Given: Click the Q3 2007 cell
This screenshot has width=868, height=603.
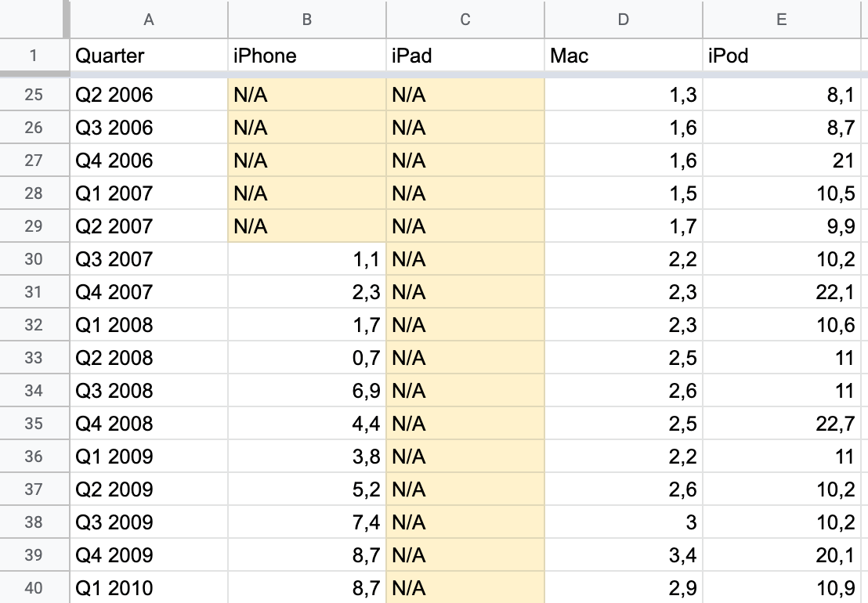Looking at the screenshot, I should click(149, 259).
